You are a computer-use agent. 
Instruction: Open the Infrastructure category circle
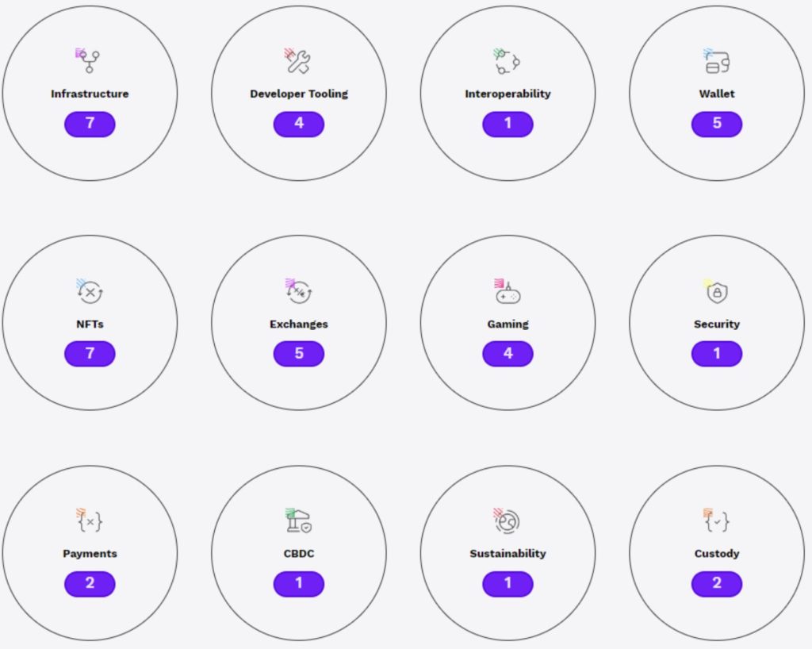(89, 94)
